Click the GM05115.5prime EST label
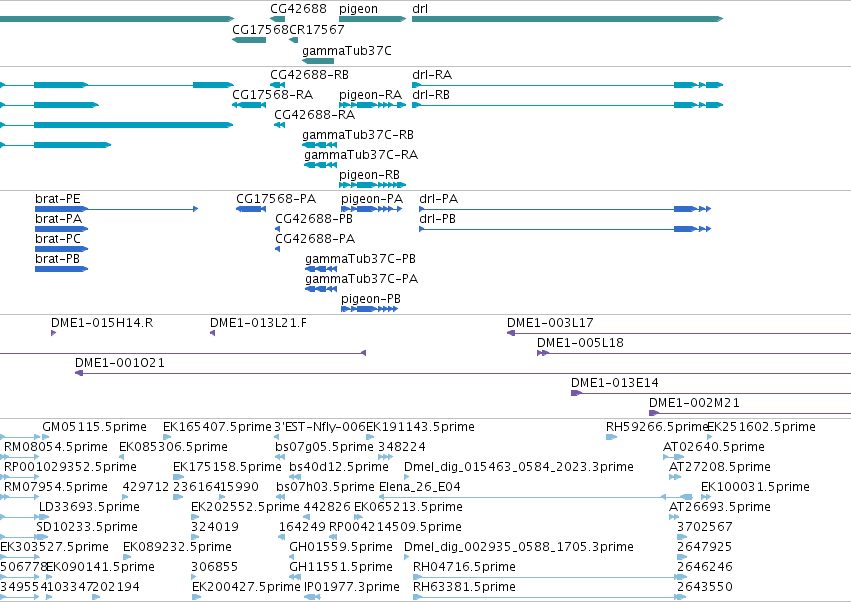Image resolution: width=851 pixels, height=602 pixels. point(94,428)
